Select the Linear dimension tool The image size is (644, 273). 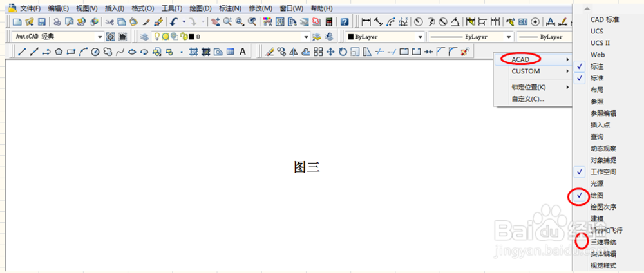[x=366, y=22]
